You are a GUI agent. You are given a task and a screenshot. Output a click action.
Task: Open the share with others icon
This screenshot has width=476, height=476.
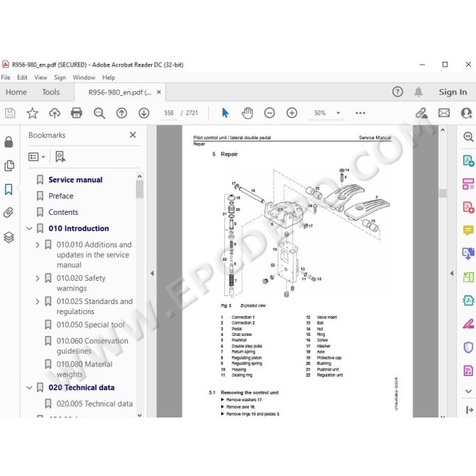pyautogui.click(x=466, y=113)
